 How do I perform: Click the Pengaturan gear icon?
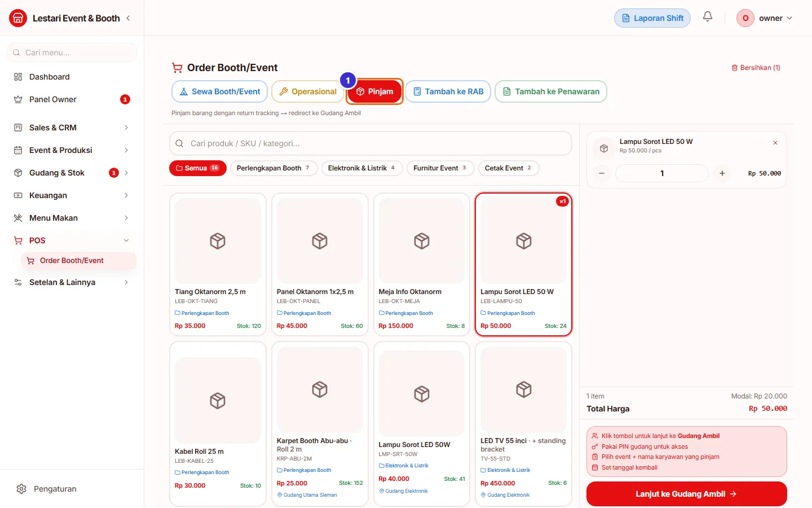[21, 489]
